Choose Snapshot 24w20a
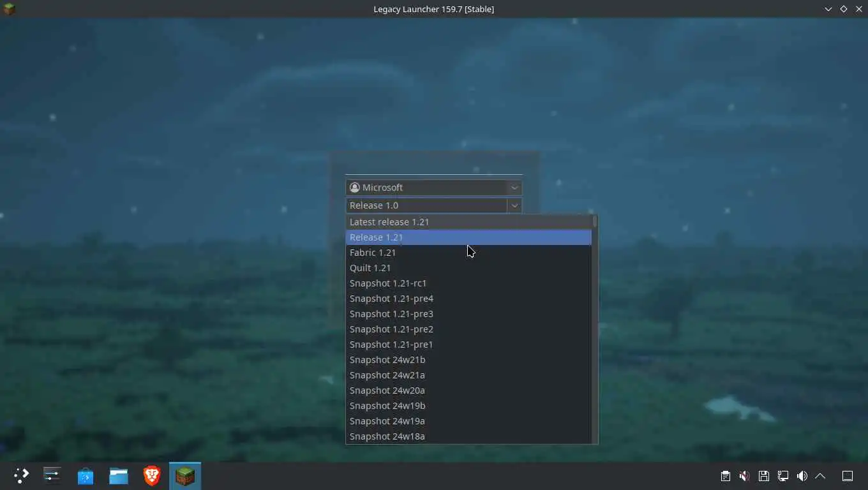Viewport: 868px width, 490px height. pyautogui.click(x=468, y=390)
